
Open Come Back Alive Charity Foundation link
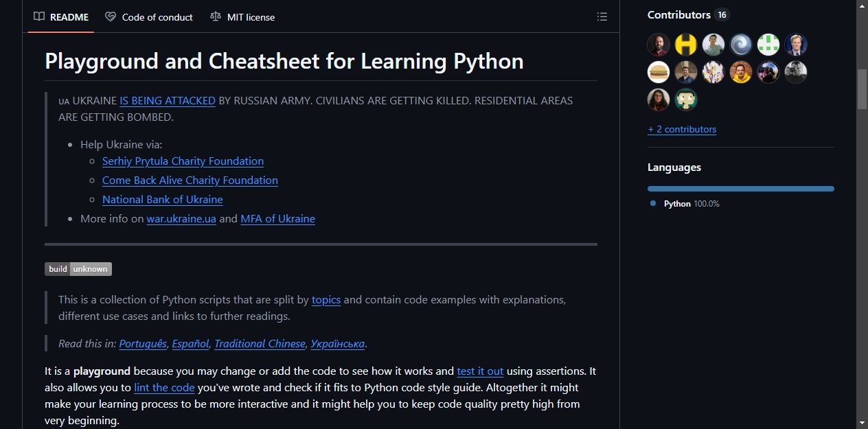pos(190,180)
